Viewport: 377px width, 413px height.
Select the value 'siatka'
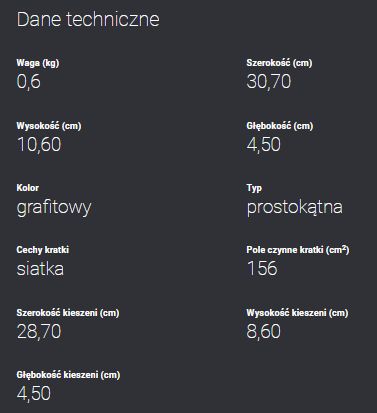coord(40,269)
